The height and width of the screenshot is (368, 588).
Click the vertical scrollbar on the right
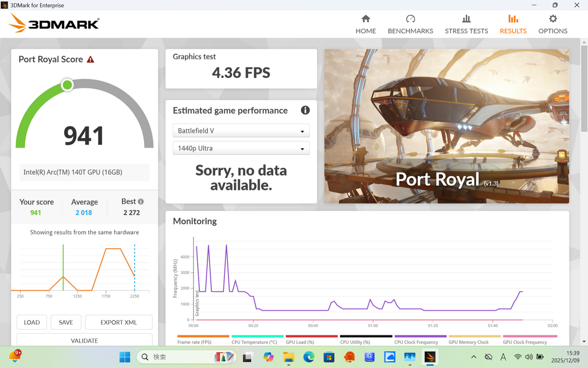(x=584, y=88)
